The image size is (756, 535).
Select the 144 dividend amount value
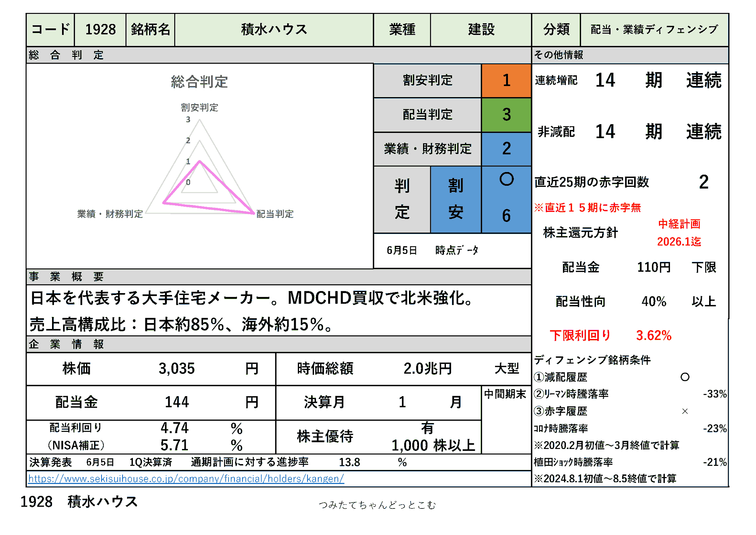coord(176,402)
